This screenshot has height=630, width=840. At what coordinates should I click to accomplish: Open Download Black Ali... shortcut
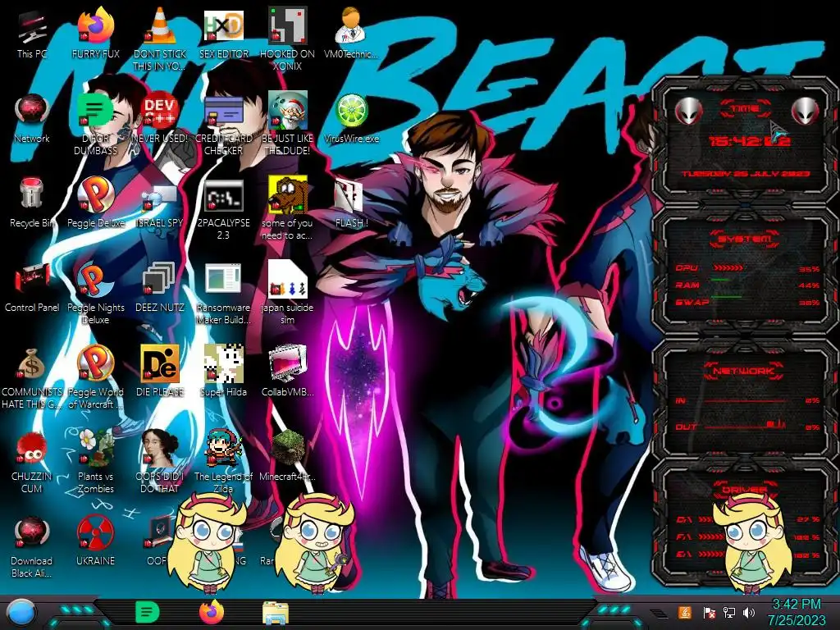coord(32,546)
